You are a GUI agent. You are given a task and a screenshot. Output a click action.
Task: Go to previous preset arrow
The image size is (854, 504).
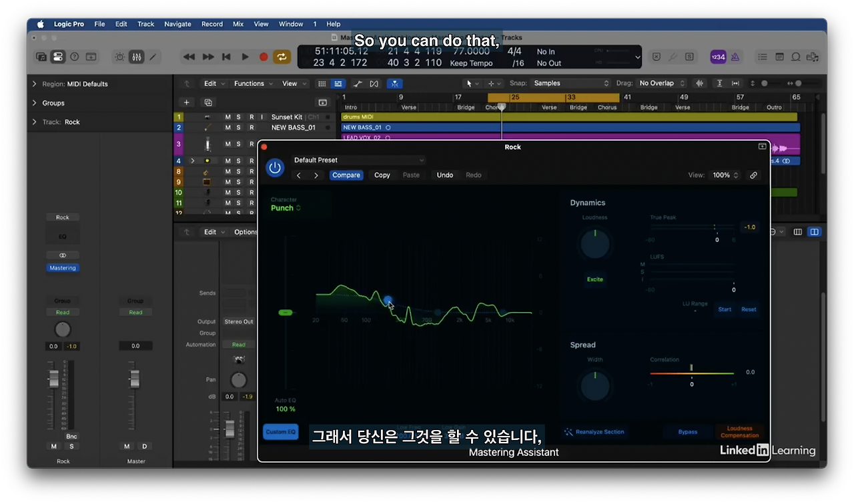[x=299, y=175]
